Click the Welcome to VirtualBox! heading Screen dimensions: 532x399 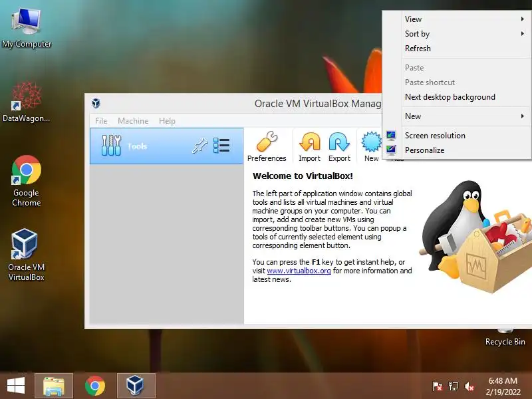[x=303, y=176]
